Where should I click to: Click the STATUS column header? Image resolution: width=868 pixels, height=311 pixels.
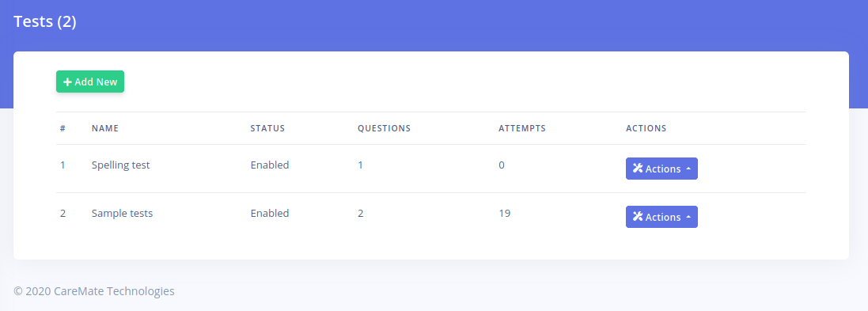267,128
